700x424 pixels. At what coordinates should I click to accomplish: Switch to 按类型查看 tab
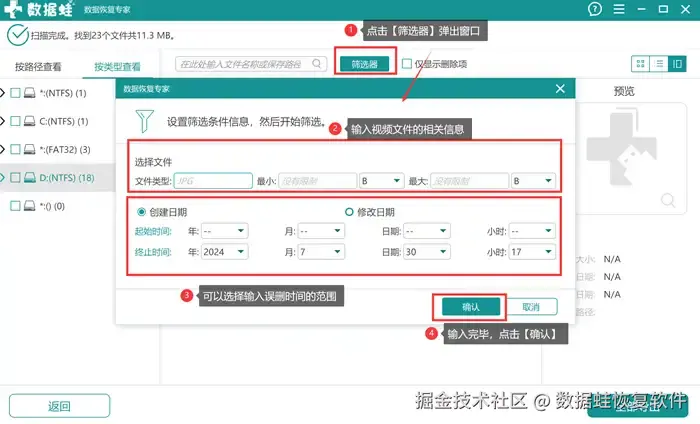tap(117, 67)
